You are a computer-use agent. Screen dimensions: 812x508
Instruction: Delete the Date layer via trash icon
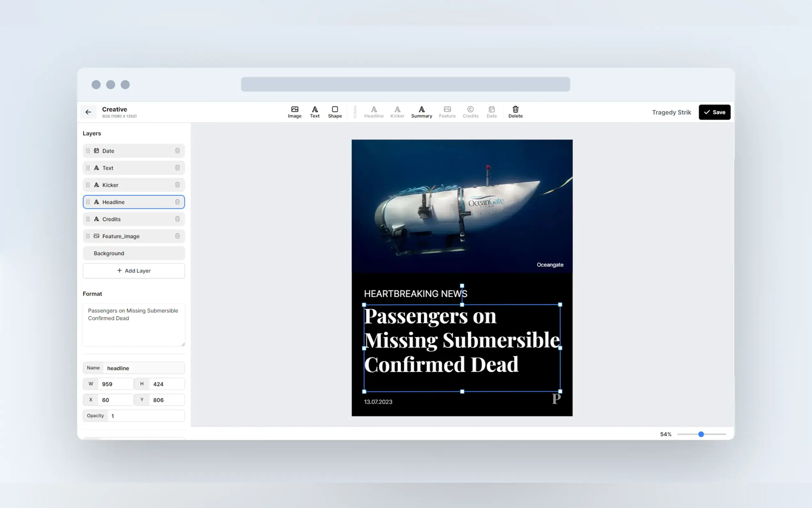tap(177, 151)
